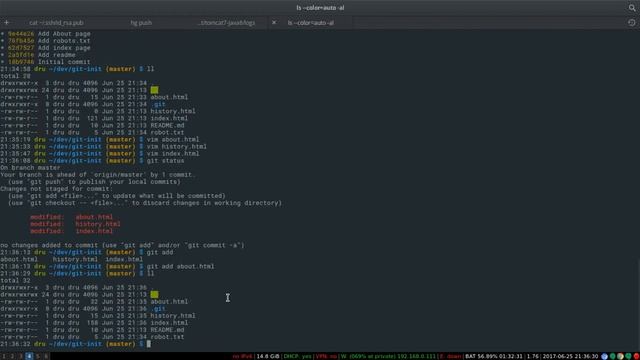Screen dimensions: 640x360
Task: Select the active 'ls --color=auto -al' tab
Action: coord(311,23)
